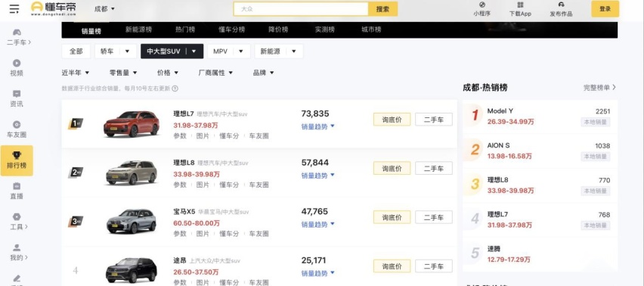Screen dimensions: 644x286
Task: Open the 价格 filter dropdown
Action: coord(168,73)
